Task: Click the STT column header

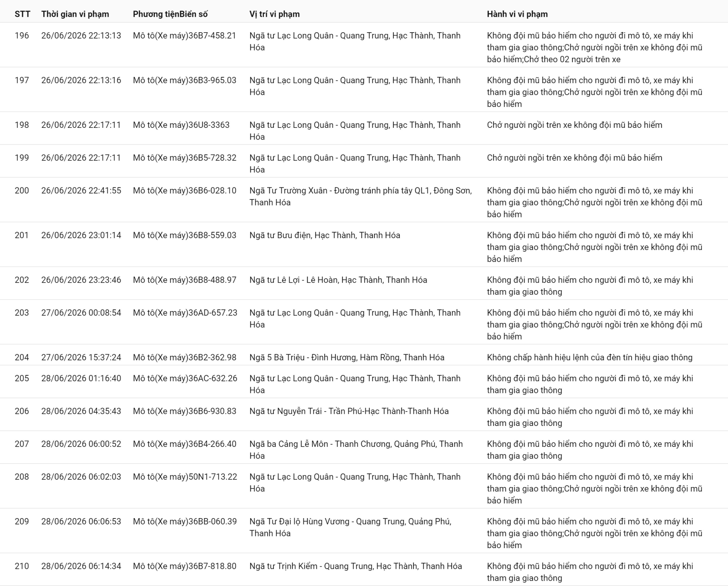Action: point(22,14)
